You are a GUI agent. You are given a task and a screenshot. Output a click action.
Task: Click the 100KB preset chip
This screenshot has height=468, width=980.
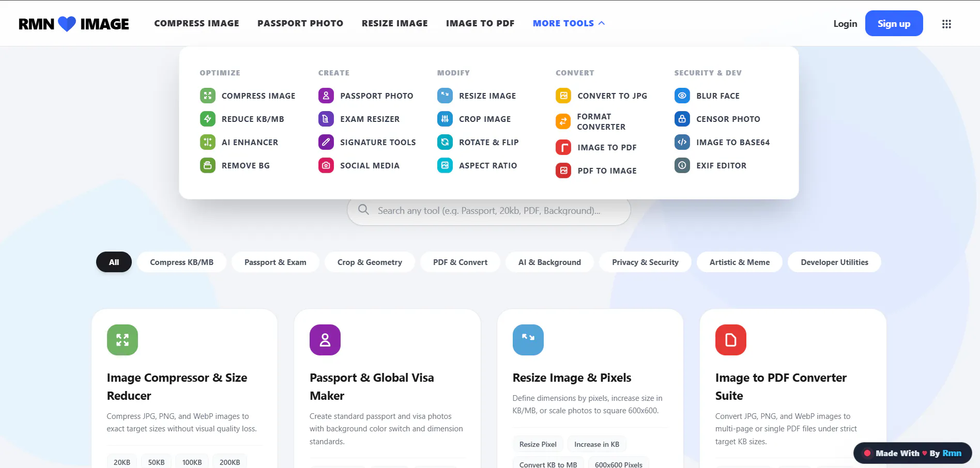pos(192,462)
